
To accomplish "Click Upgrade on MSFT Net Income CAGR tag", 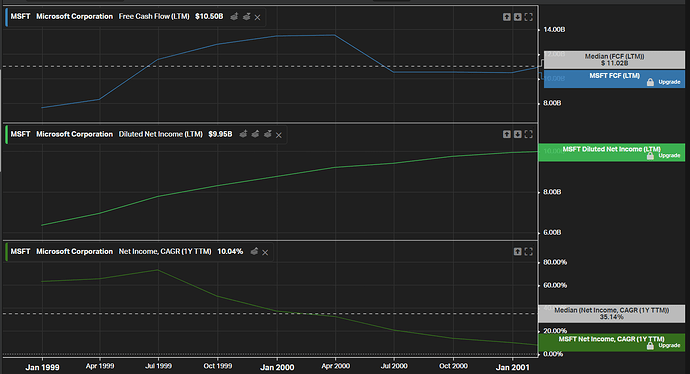I will (669, 346).
